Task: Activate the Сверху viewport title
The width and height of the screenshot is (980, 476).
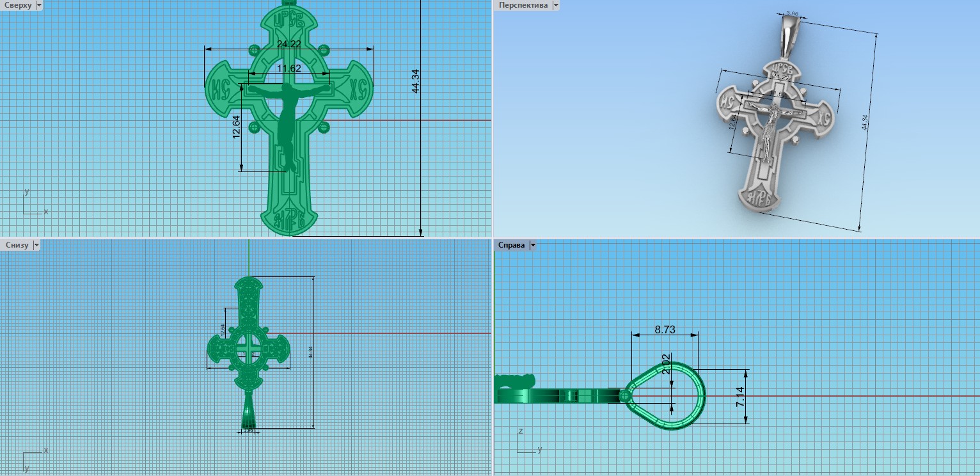Action: pos(17,5)
